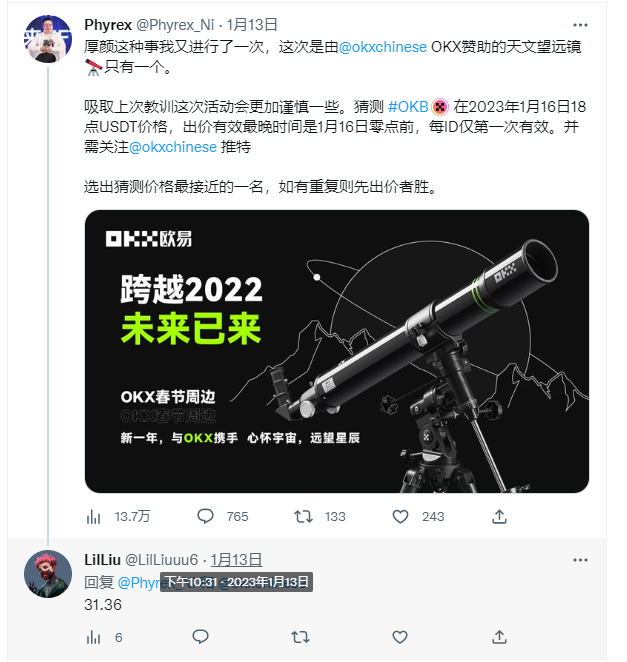The image size is (627, 662).
Task: Open LilLiu's reply date 1月13日 link
Action: click(x=236, y=560)
